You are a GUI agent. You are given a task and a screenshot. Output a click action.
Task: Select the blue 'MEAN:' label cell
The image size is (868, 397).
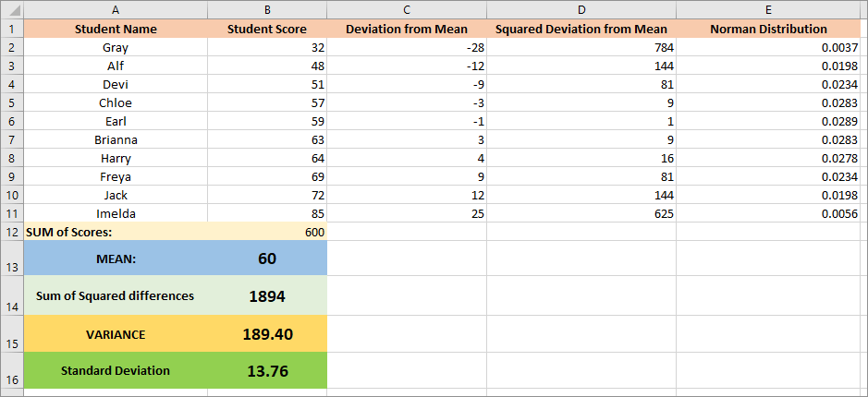(x=116, y=259)
